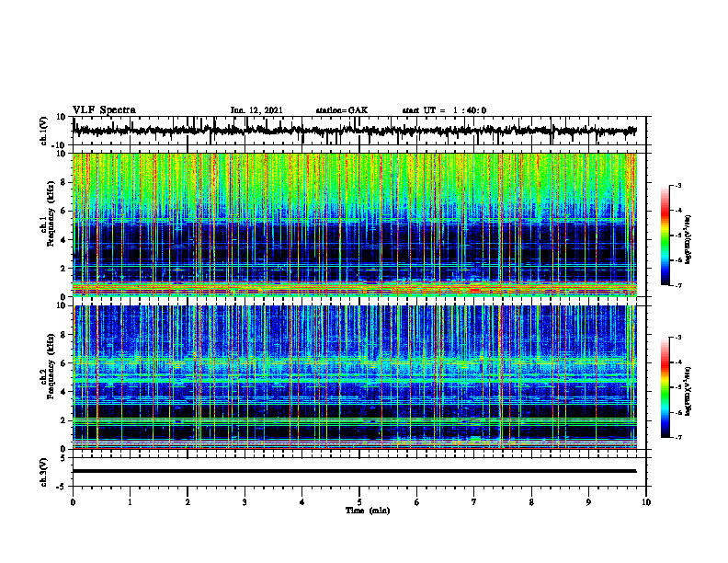Click the ch.1 frequency tick label "8"
728x563 pixels.
63,182
